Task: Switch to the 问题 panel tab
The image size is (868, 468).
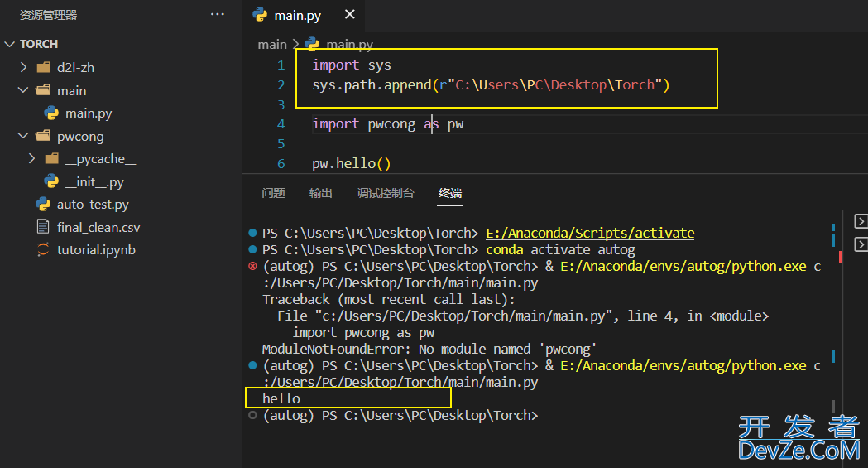Action: click(273, 193)
